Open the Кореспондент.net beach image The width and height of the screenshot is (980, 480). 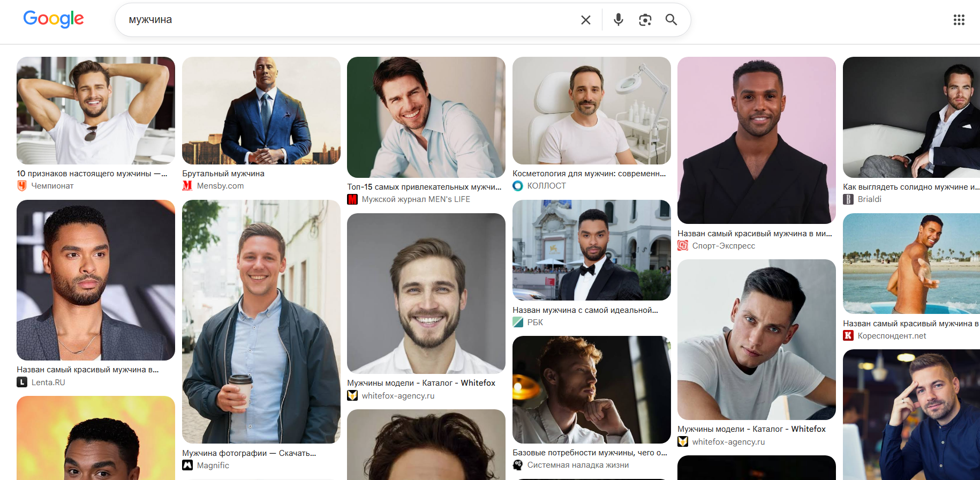coord(911,264)
